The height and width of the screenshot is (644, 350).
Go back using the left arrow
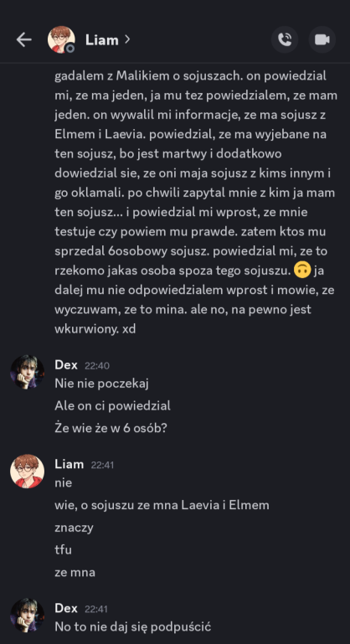(23, 39)
